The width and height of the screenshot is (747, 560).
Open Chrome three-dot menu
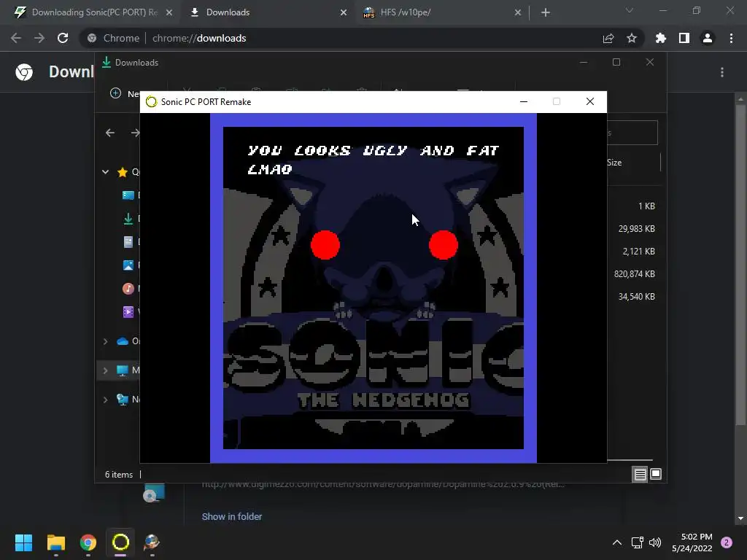[x=731, y=38]
